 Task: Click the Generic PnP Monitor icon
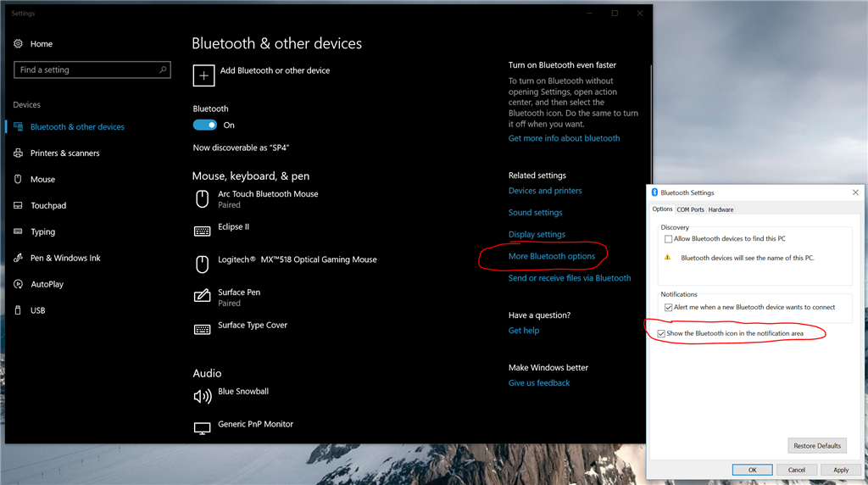click(x=202, y=428)
